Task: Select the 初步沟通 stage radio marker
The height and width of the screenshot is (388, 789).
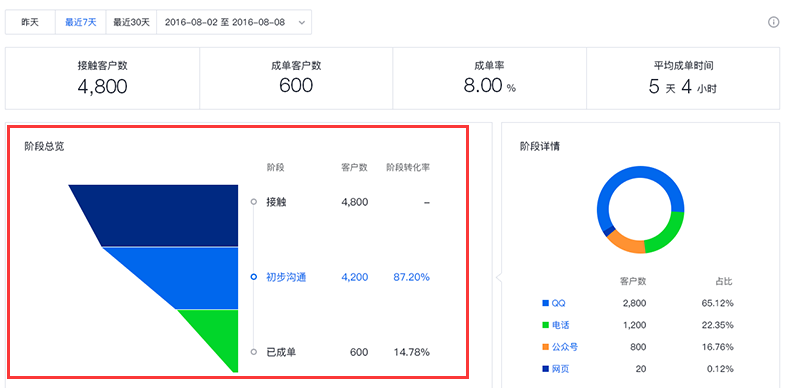Action: pos(254,277)
